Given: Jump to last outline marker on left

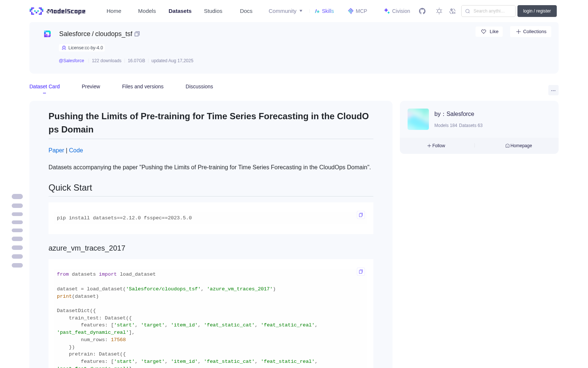Looking at the screenshot, I should coord(17,265).
